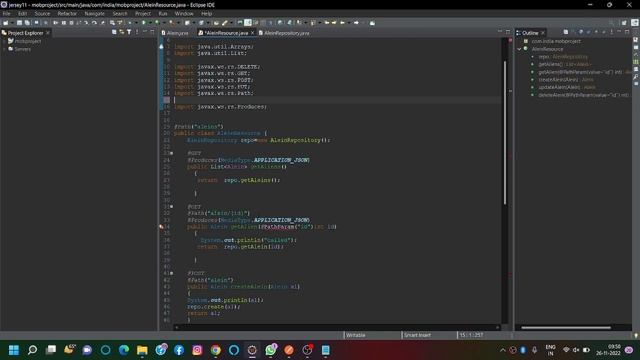
Task: Open the Window menu
Action: [184, 13]
